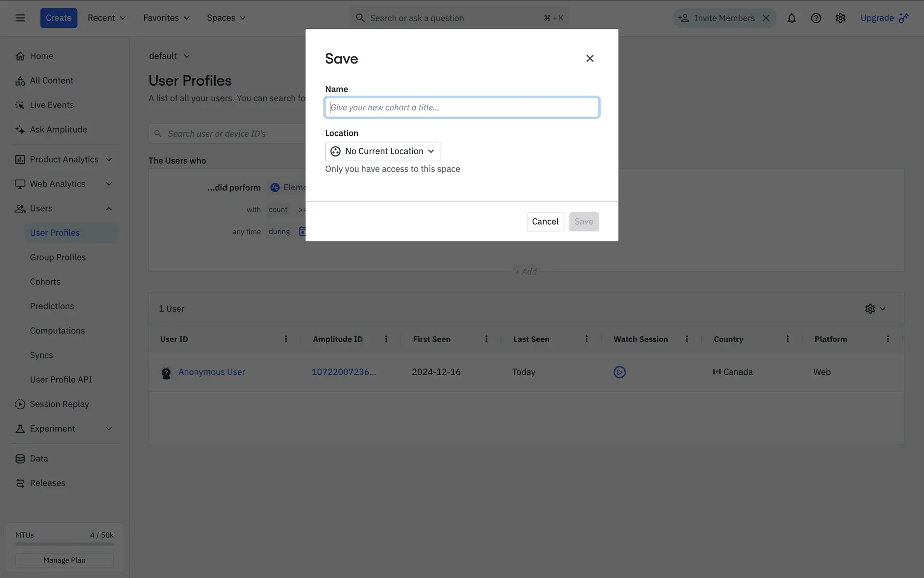Open User ID column options menu
Viewport: 924px width, 578px height.
click(x=286, y=339)
